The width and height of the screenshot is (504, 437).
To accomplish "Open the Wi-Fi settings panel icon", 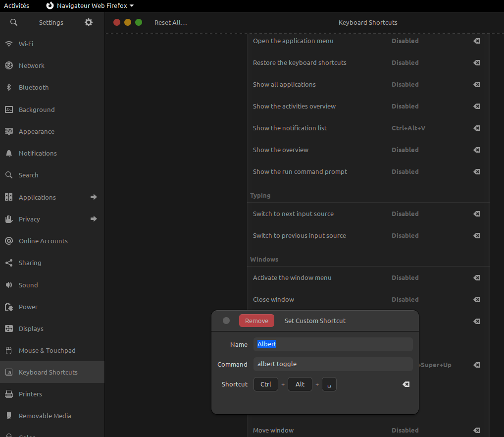I will 8,44.
